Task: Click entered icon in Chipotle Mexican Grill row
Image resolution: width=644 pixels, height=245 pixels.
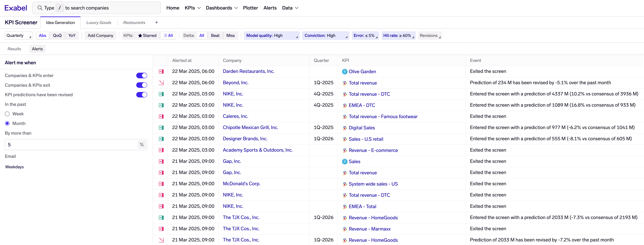Action: coord(161,128)
